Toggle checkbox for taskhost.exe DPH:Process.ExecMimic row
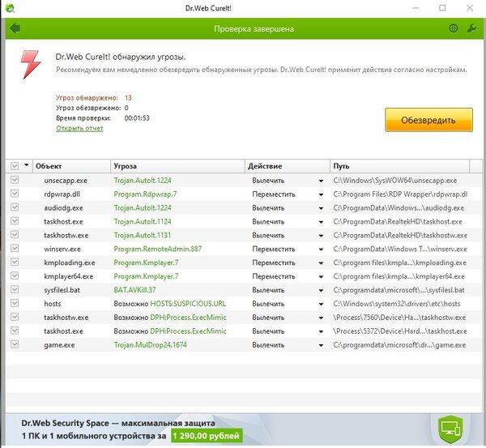 pyautogui.click(x=15, y=331)
